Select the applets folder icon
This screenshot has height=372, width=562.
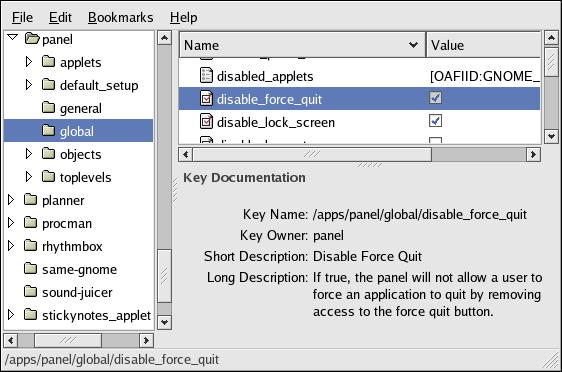(x=48, y=62)
